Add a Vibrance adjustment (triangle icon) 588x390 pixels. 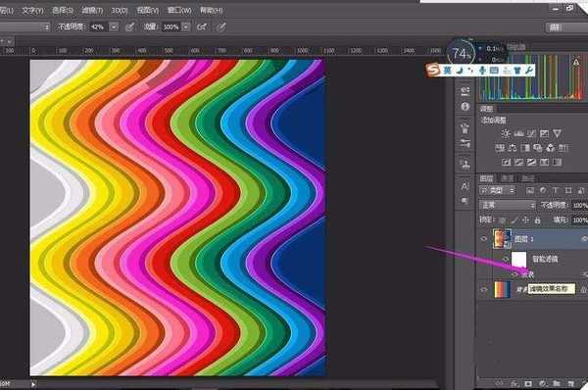557,133
